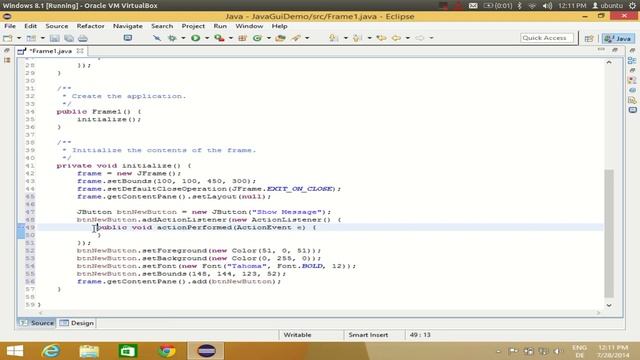Click the green Run button
The width and height of the screenshot is (640, 360).
[x=196, y=38]
